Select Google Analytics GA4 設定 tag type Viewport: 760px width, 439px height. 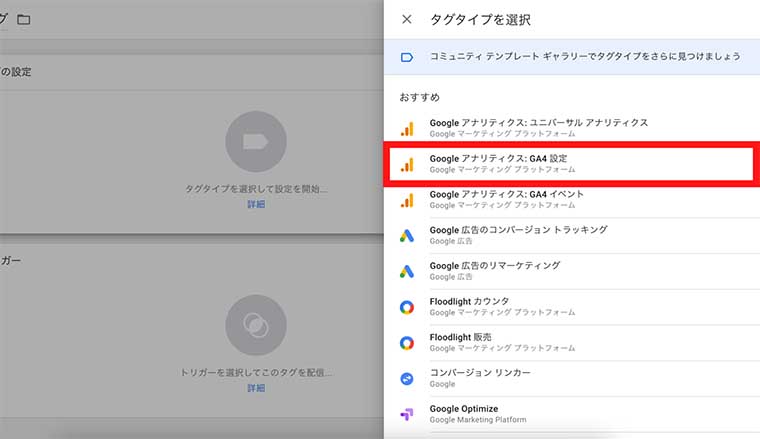coord(572,164)
